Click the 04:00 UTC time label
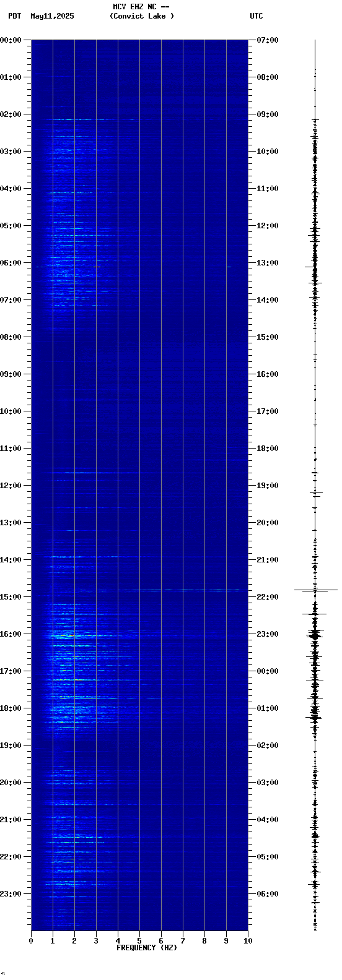This screenshot has width=342, height=980. 268,820
